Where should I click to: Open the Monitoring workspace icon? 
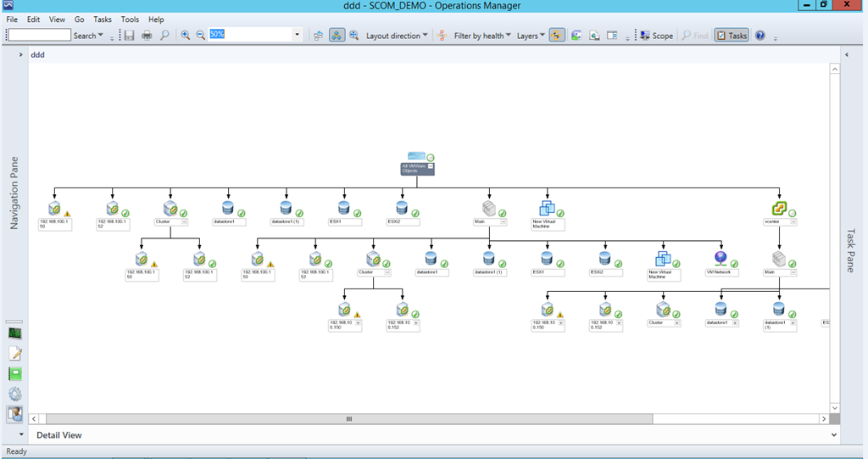click(15, 333)
